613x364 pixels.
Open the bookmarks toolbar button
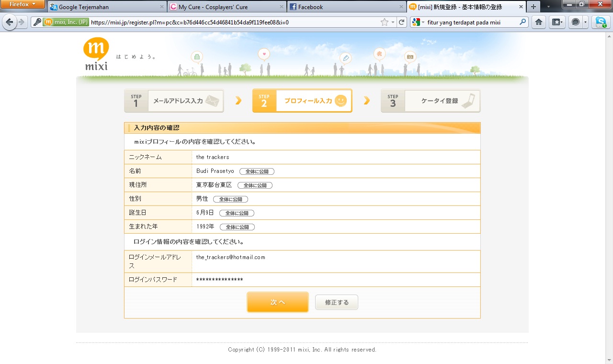(x=557, y=22)
